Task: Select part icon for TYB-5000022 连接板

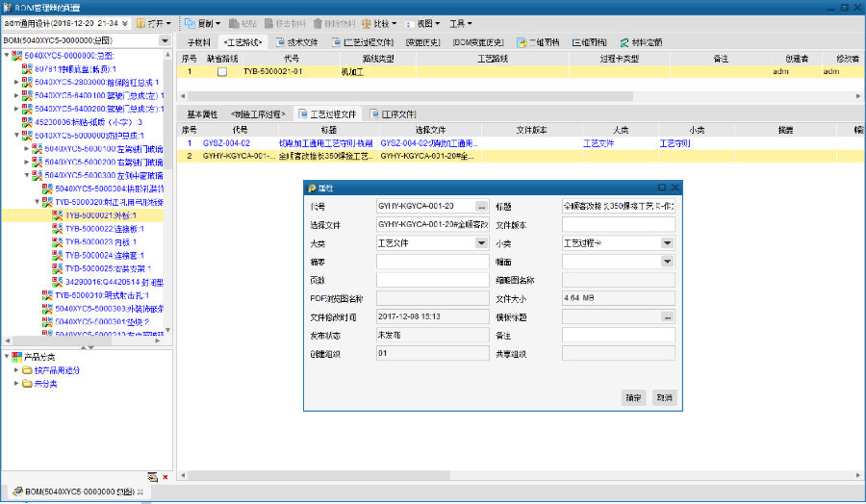Action: [x=58, y=229]
